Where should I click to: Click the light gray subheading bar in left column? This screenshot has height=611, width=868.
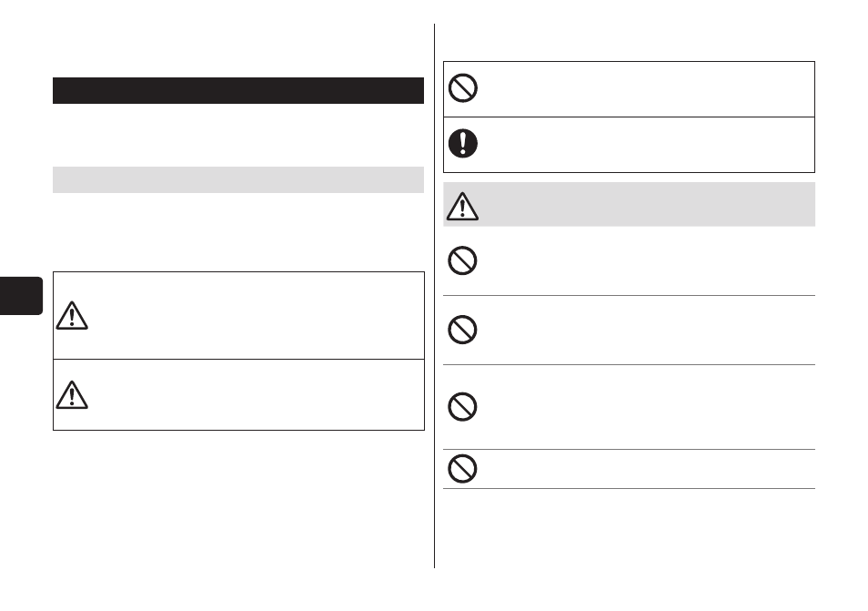click(238, 179)
